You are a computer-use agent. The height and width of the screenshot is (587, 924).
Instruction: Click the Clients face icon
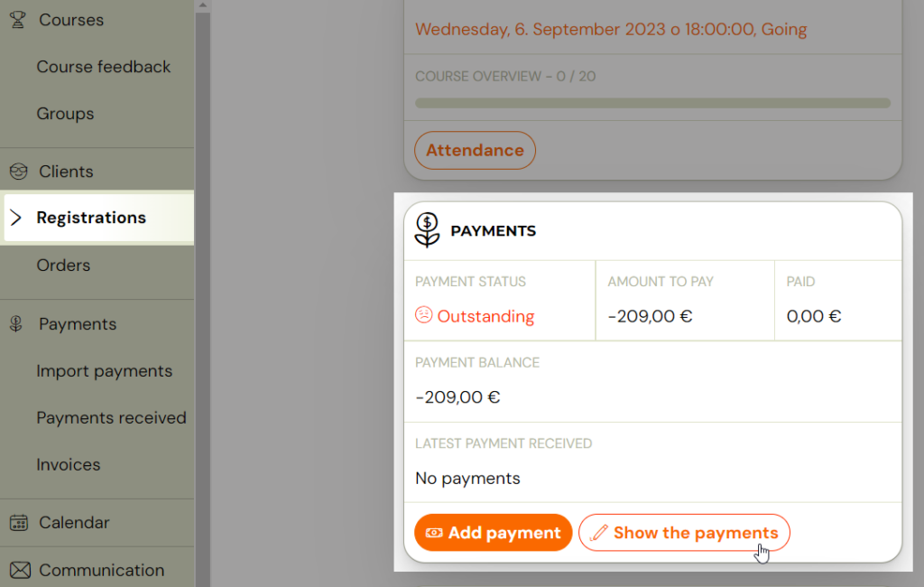[x=18, y=171]
